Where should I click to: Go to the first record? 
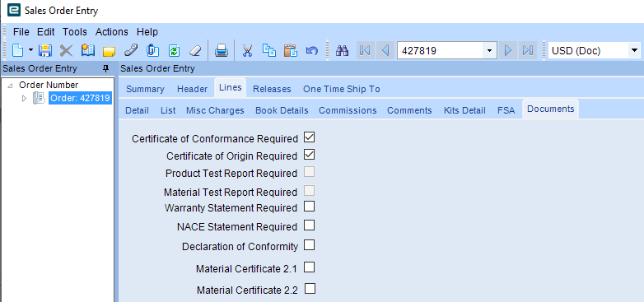(x=365, y=50)
